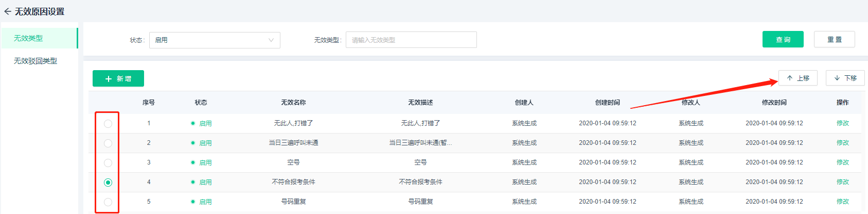Click the selected radio button in row 4
Screen dimensions: 868x214
click(x=108, y=183)
